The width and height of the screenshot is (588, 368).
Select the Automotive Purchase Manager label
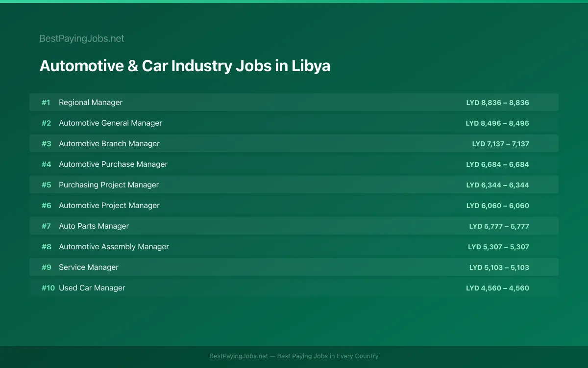click(x=113, y=164)
